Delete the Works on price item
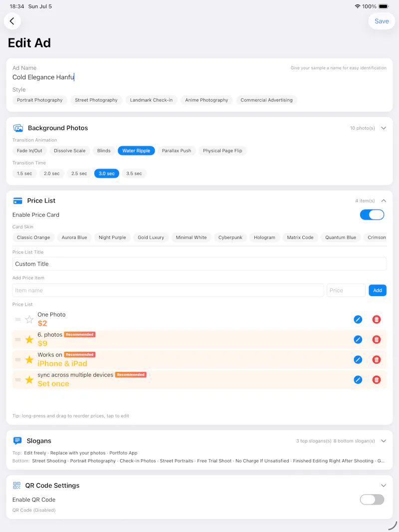 [376, 359]
